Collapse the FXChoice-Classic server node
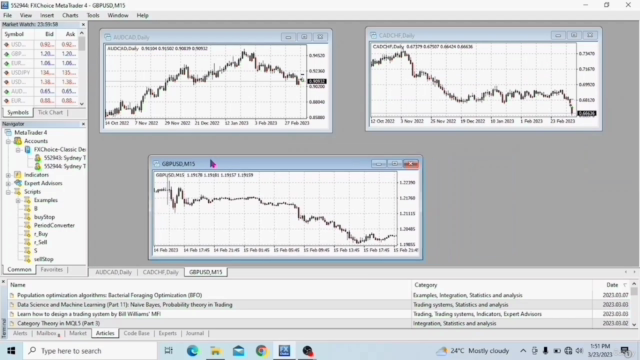 (x=18, y=150)
